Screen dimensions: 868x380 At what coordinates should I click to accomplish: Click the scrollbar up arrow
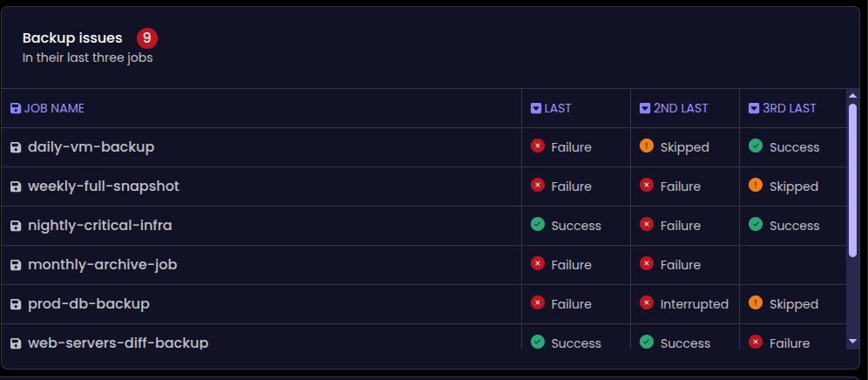[852, 95]
